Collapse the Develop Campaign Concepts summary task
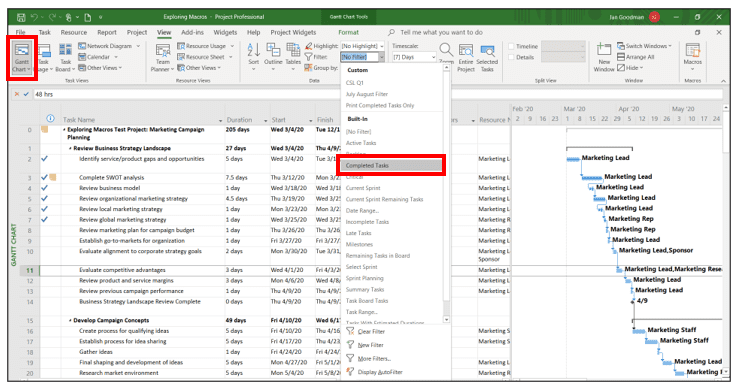Screen dimensions: 738x389 click(70, 320)
